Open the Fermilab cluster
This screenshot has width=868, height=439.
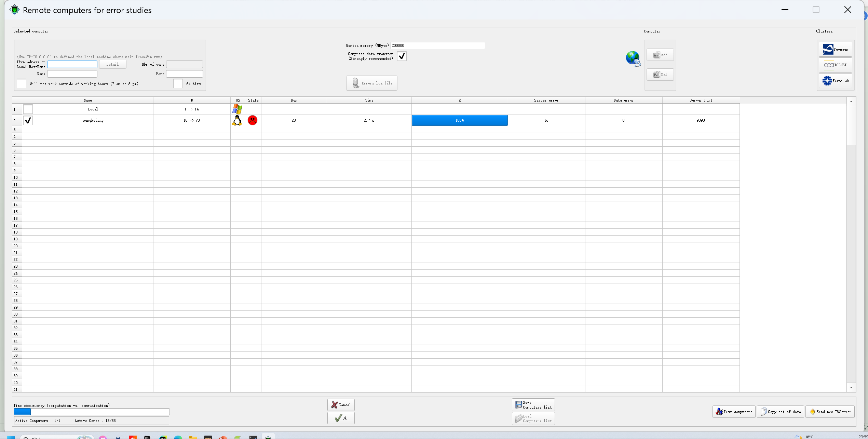coord(835,81)
